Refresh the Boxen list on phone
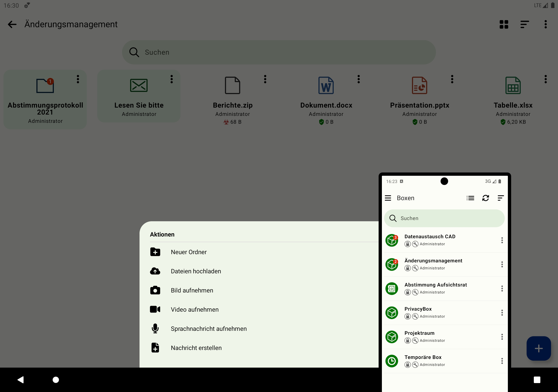Image resolution: width=558 pixels, height=392 pixels. (486, 198)
